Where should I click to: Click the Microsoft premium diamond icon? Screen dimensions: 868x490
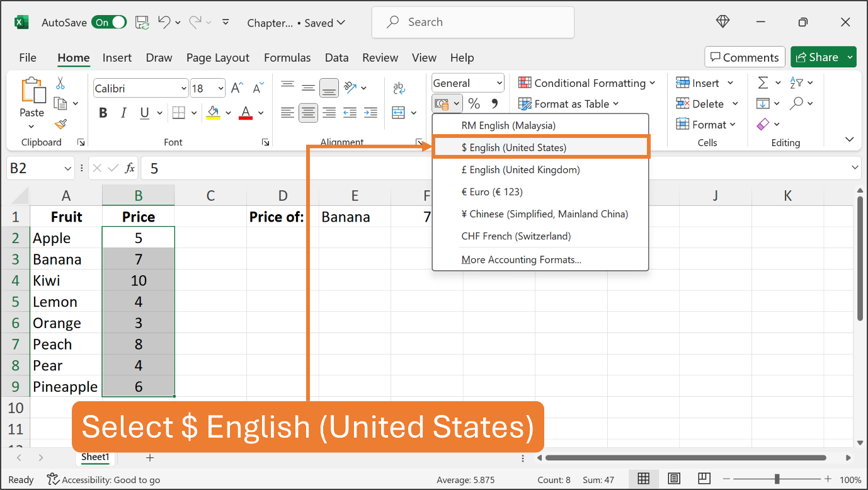click(x=723, y=22)
